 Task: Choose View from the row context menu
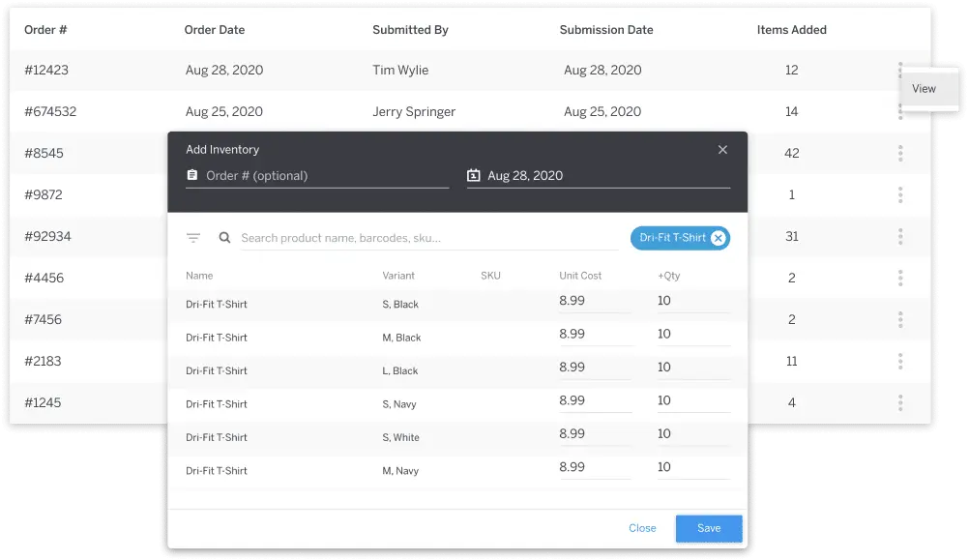[928, 89]
